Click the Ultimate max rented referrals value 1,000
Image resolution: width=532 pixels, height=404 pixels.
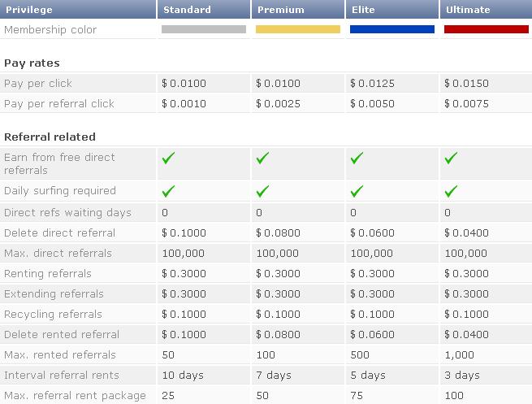[x=460, y=355]
